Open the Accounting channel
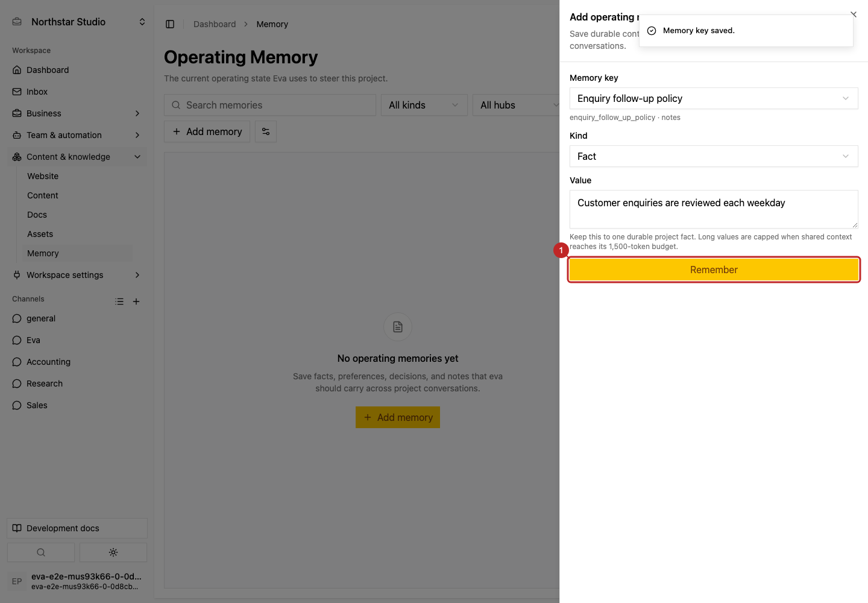This screenshot has width=868, height=603. coord(77,362)
